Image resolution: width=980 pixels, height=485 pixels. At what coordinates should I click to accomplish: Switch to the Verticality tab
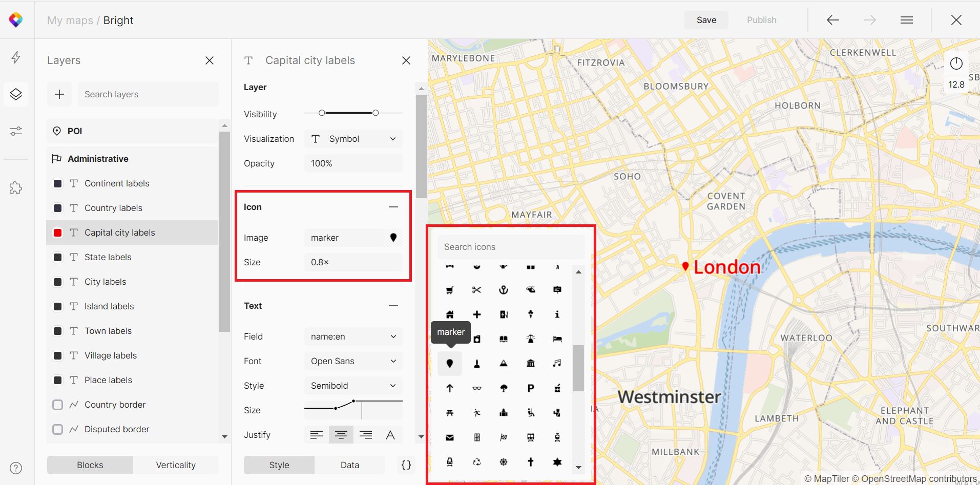tap(176, 465)
